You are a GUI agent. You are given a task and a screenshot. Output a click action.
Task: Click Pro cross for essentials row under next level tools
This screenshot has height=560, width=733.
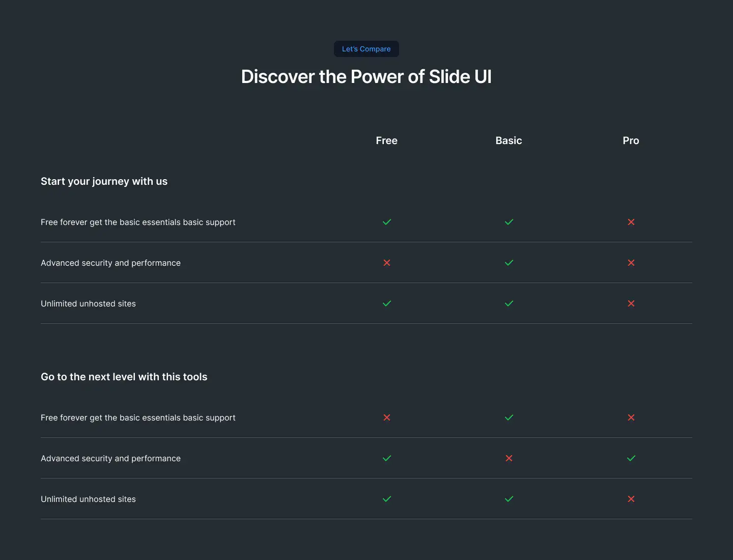[631, 417]
